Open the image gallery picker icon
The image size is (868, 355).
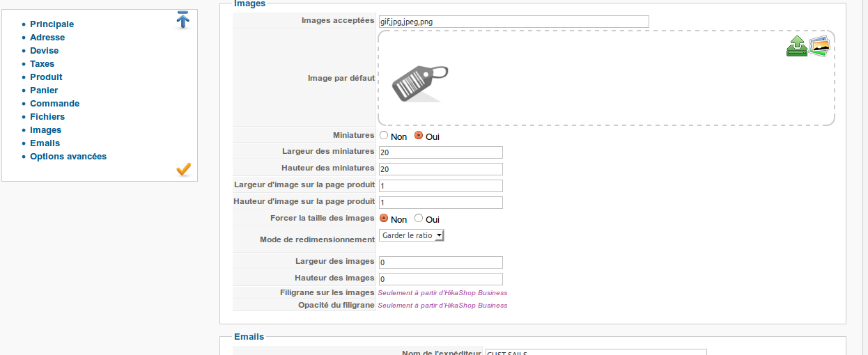pyautogui.click(x=820, y=46)
